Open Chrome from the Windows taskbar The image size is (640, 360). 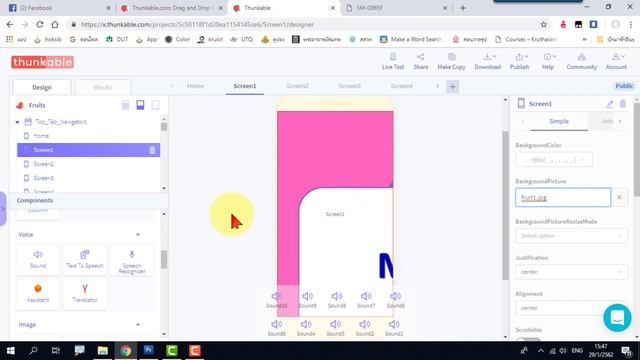126,351
